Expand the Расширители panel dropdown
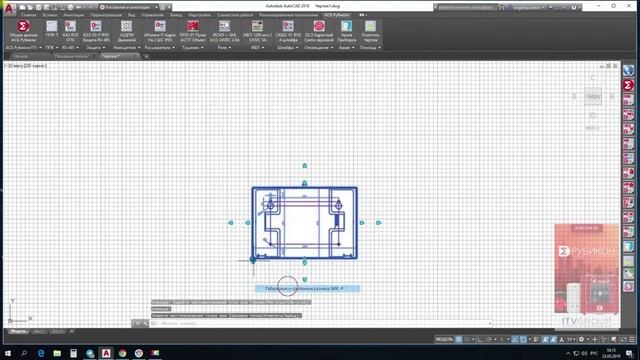 160,48
